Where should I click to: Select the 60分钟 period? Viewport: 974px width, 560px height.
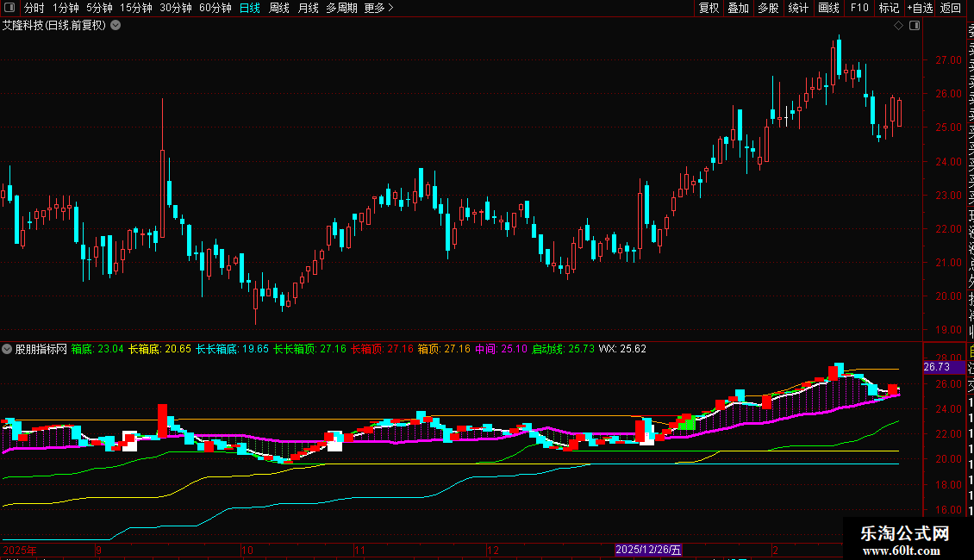pyautogui.click(x=215, y=8)
